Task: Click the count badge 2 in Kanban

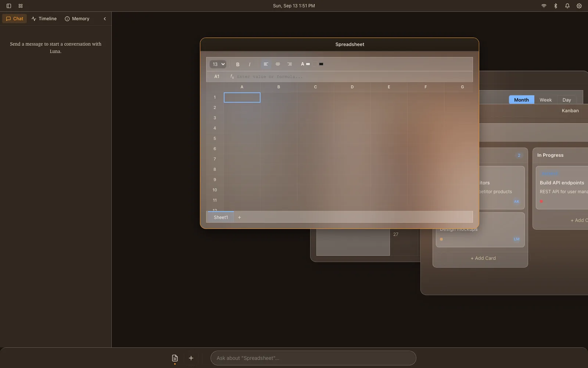Action: point(519,155)
